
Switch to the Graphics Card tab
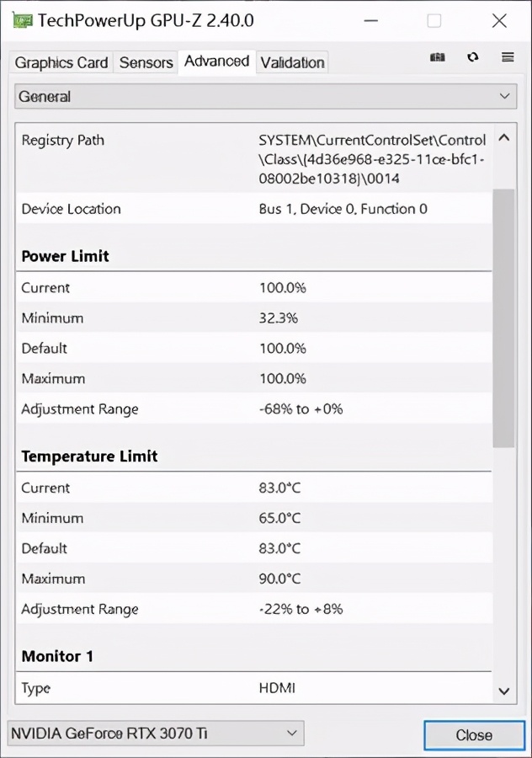click(x=61, y=62)
